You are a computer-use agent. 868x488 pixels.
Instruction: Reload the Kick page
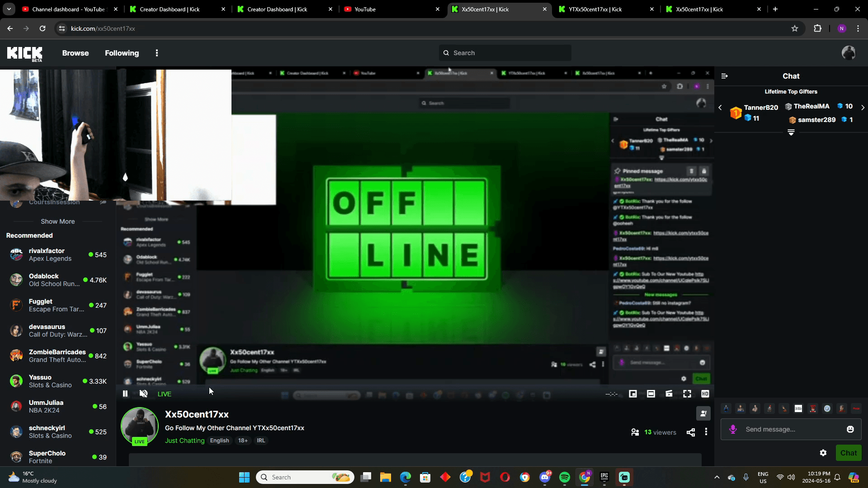(42, 28)
